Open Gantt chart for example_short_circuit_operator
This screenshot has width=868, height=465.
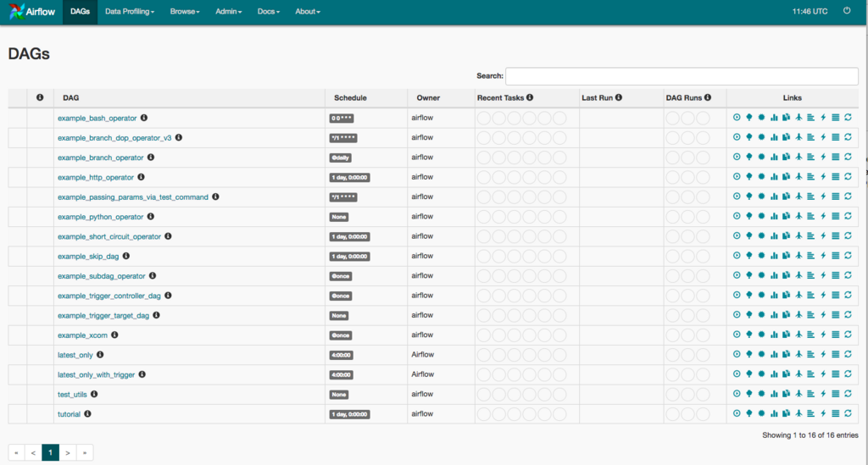point(810,236)
